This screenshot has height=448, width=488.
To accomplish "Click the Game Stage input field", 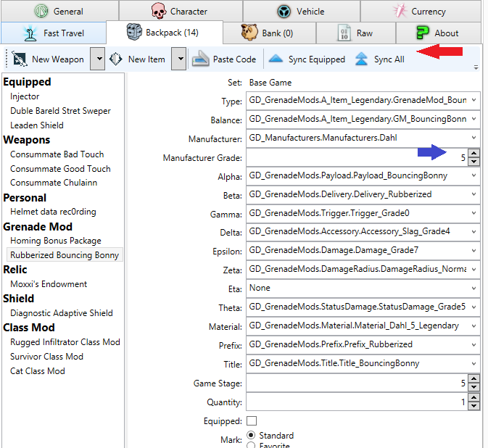I will (x=357, y=383).
